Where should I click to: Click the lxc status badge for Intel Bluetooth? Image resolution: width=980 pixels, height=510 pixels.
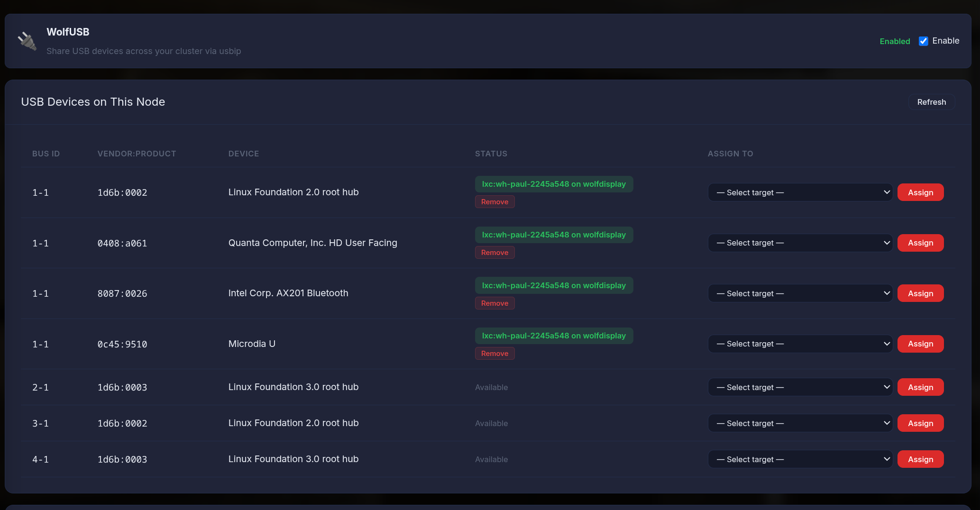click(554, 285)
